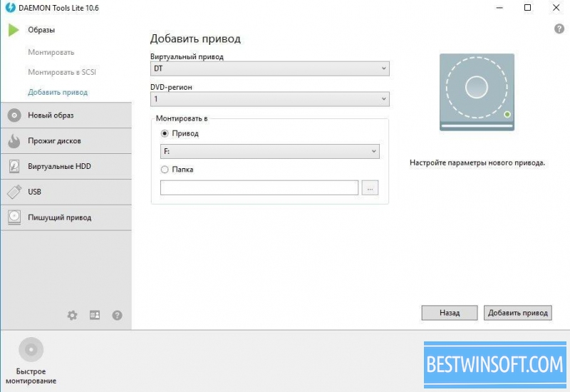The width and height of the screenshot is (570, 392).
Task: Open settings via the gear icon
Action: pyautogui.click(x=73, y=315)
